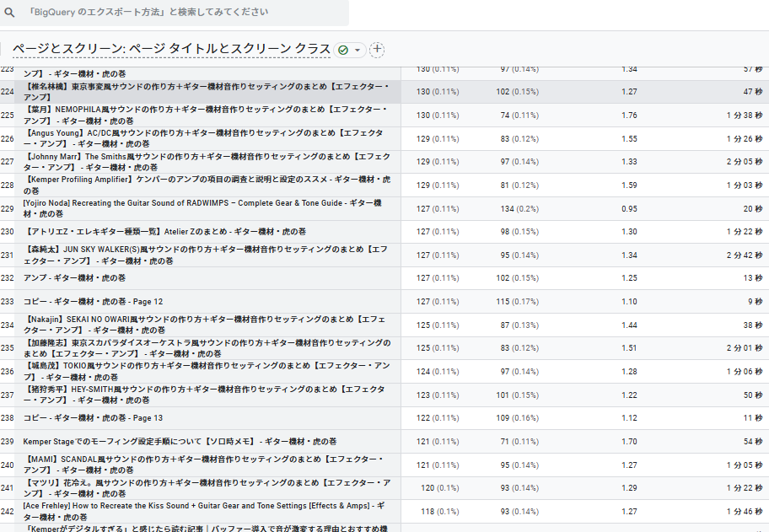Click the search magnifier icon
Image resolution: width=769 pixels, height=532 pixels.
(10, 13)
